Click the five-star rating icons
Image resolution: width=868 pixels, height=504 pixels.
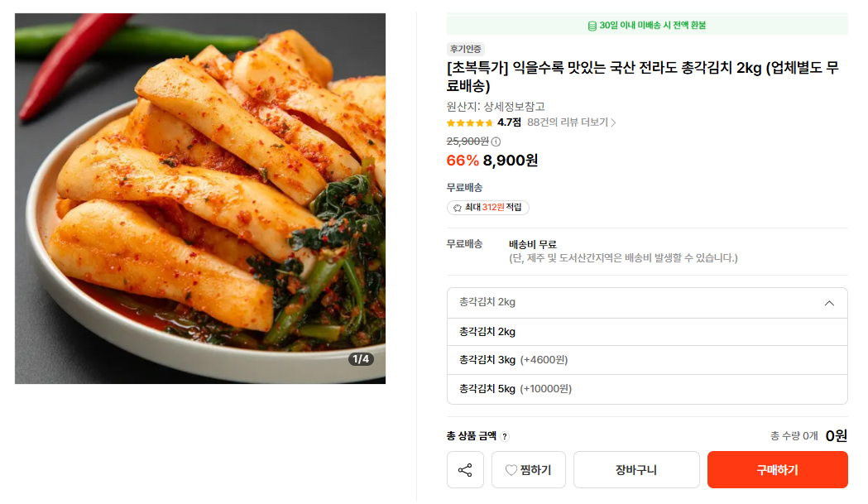(470, 122)
